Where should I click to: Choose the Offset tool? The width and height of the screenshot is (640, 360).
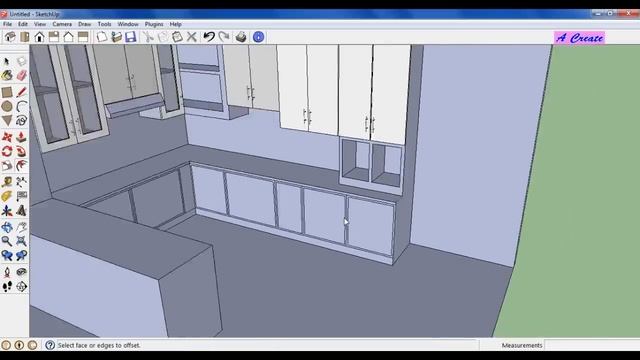pyautogui.click(x=21, y=165)
